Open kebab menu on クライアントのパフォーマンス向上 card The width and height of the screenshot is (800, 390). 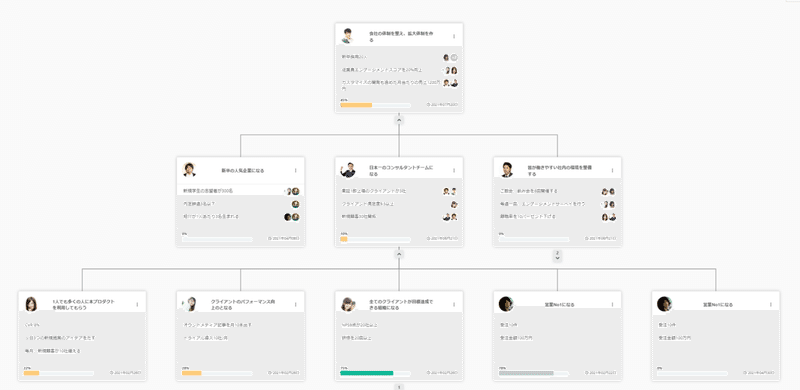[295, 304]
